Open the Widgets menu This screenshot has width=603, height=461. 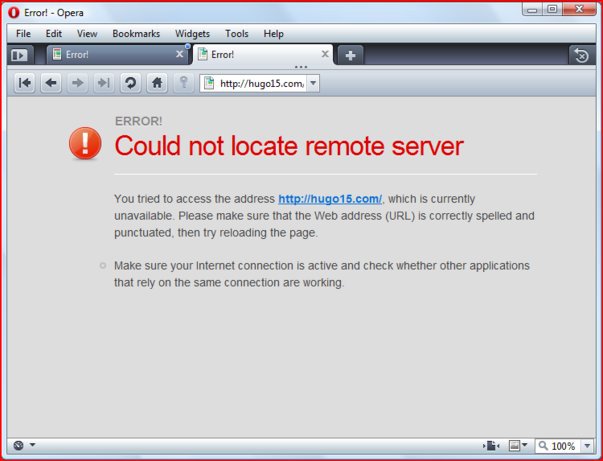192,34
